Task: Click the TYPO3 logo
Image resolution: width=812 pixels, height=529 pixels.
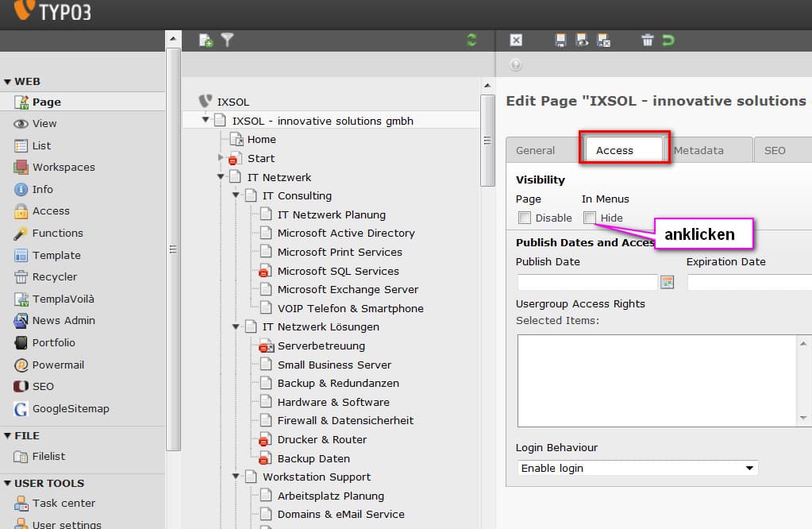Action: [52, 10]
